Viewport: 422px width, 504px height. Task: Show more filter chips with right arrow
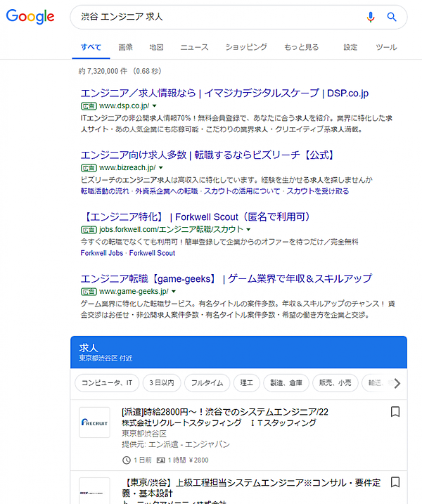pos(397,383)
